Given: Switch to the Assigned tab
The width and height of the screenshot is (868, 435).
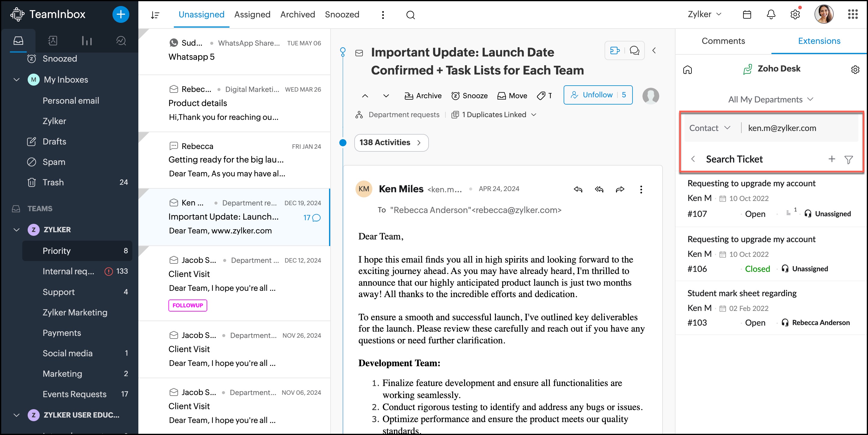Looking at the screenshot, I should 252,14.
